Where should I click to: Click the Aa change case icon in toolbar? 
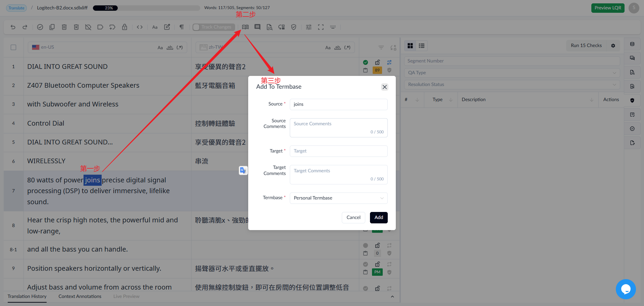155,27
